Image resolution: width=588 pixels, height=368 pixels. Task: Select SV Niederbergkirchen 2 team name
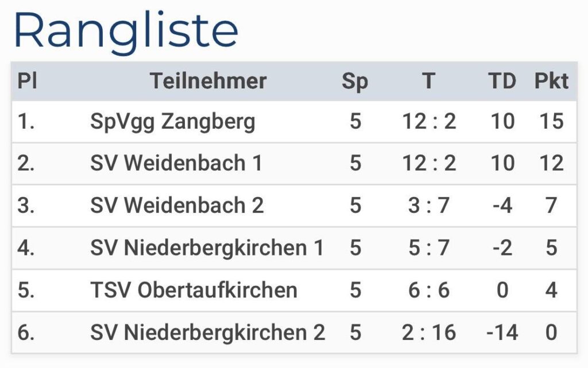click(207, 332)
